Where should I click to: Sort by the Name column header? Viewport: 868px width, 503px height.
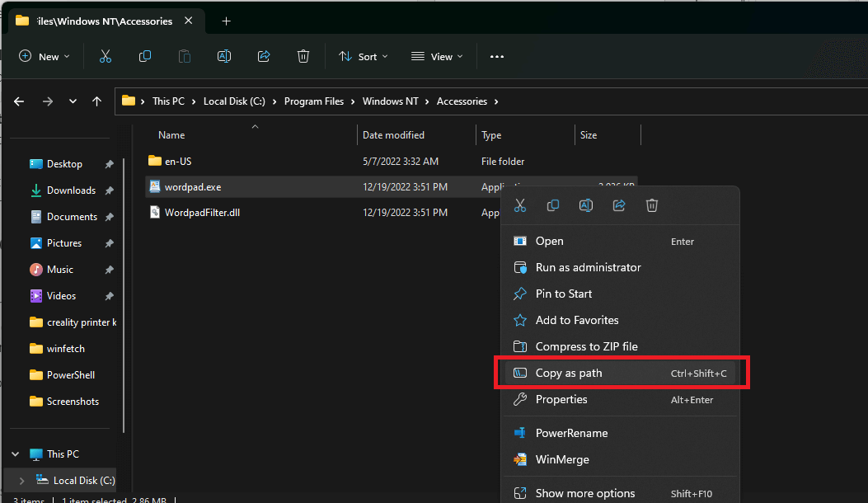point(171,135)
